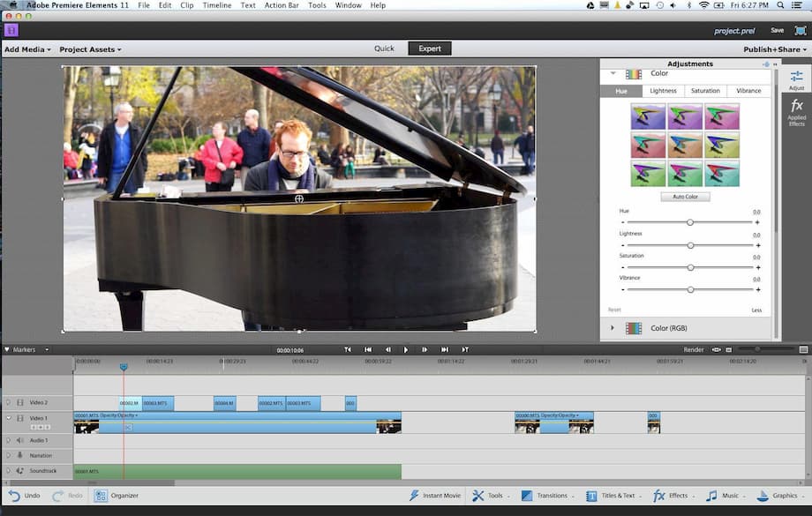Expand the Color (RGB) section
Image resolution: width=812 pixels, height=516 pixels.
click(612, 327)
